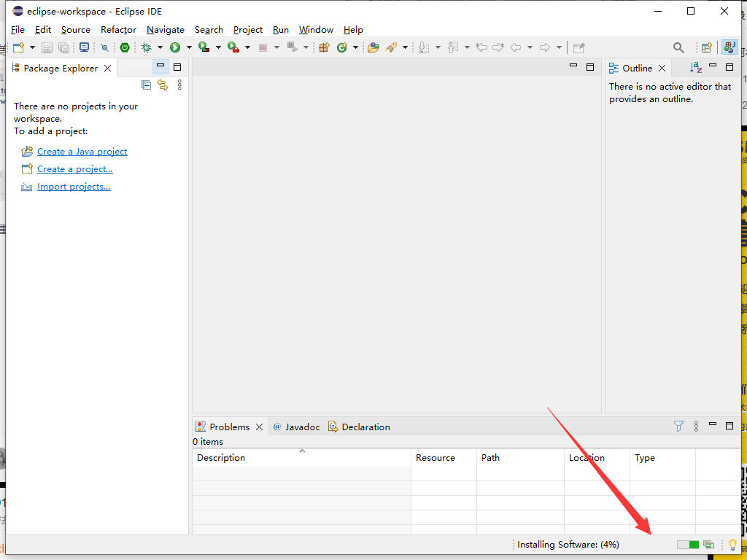
Task: Click the Create a project... link
Action: 75,169
